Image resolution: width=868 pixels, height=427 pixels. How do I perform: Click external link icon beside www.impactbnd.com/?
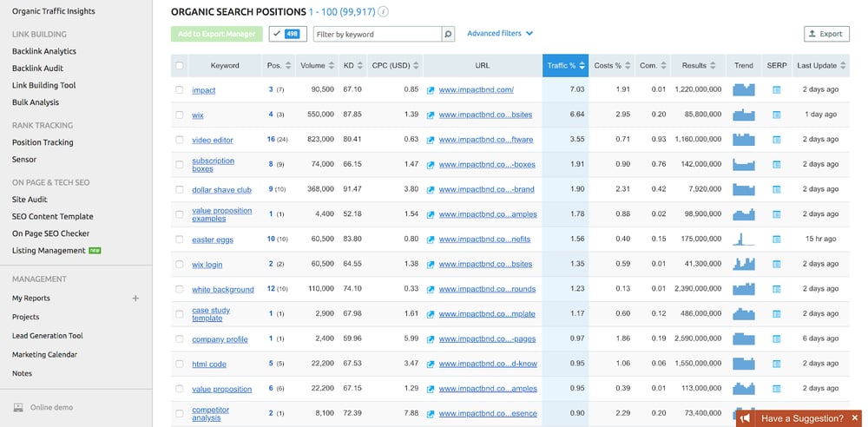point(431,90)
